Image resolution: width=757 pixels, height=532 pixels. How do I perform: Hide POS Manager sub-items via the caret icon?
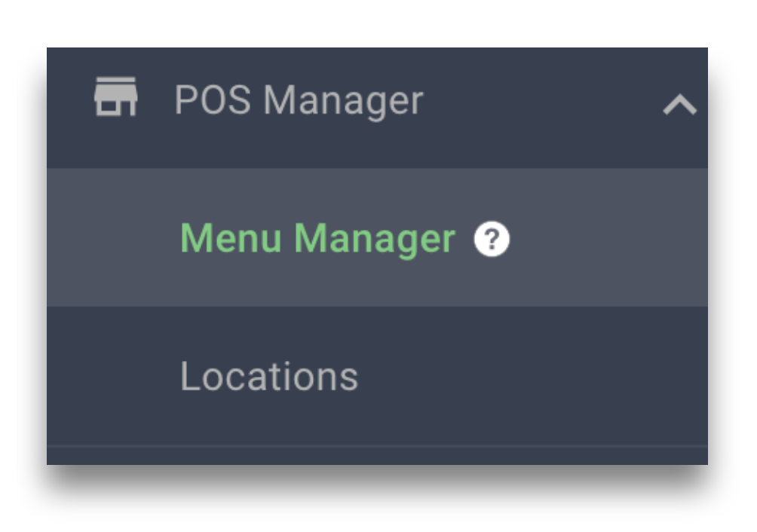(x=680, y=105)
